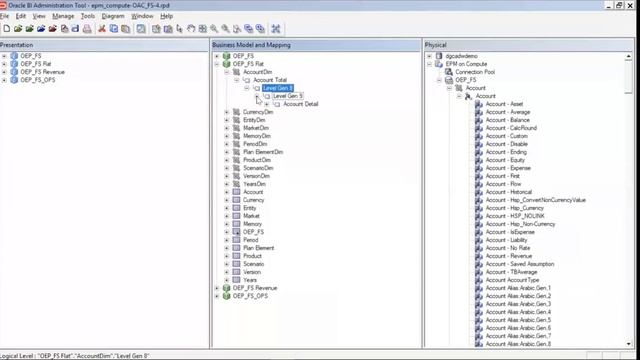Click the EPM on Compute database icon

pyautogui.click(x=439, y=64)
